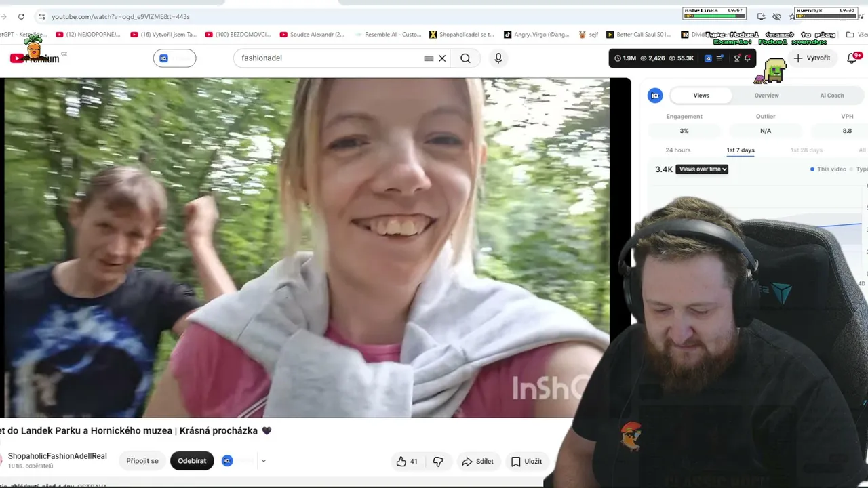Click the vidIQ badge next to Odebírat
This screenshot has height=488, width=868.
pyautogui.click(x=228, y=461)
